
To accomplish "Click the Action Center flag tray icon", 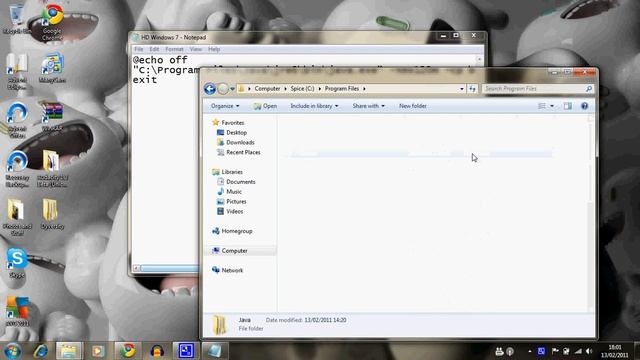I will (x=555, y=351).
